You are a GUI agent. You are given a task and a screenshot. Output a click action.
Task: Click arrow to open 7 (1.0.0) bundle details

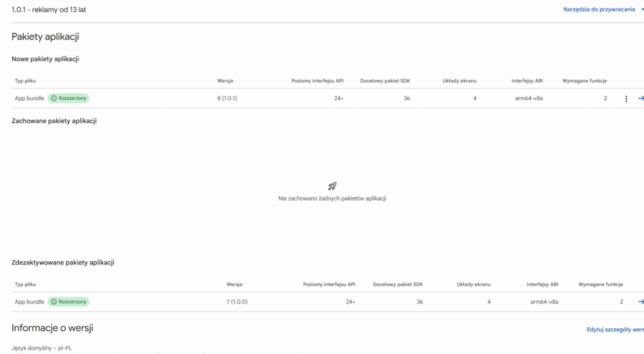coord(641,301)
